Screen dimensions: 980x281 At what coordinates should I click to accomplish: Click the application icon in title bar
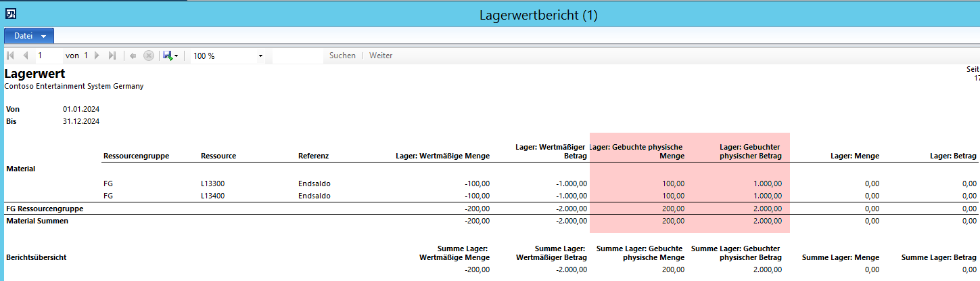click(11, 14)
